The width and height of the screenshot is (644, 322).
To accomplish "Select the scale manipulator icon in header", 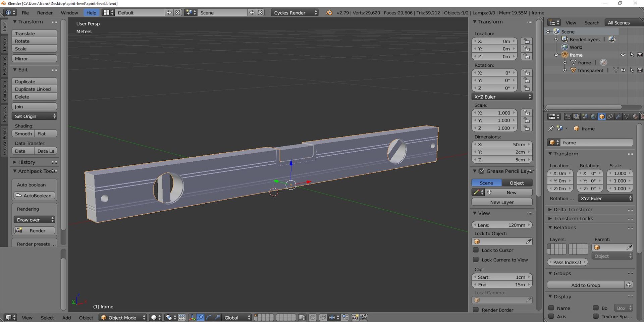I will [x=217, y=317].
